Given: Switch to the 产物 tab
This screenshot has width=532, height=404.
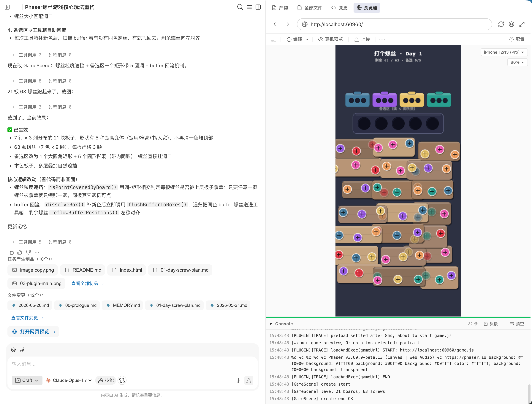Looking at the screenshot, I should coord(280,8).
